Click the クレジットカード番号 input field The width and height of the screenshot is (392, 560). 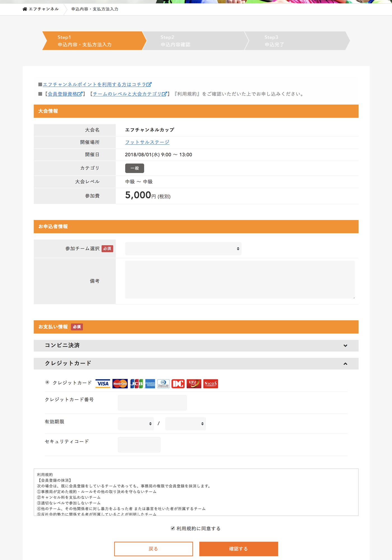(152, 403)
